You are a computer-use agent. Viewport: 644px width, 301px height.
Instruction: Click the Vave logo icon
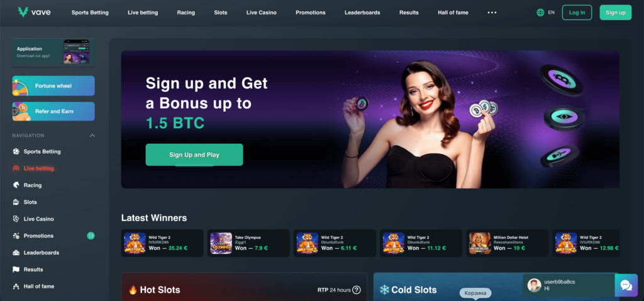(23, 13)
